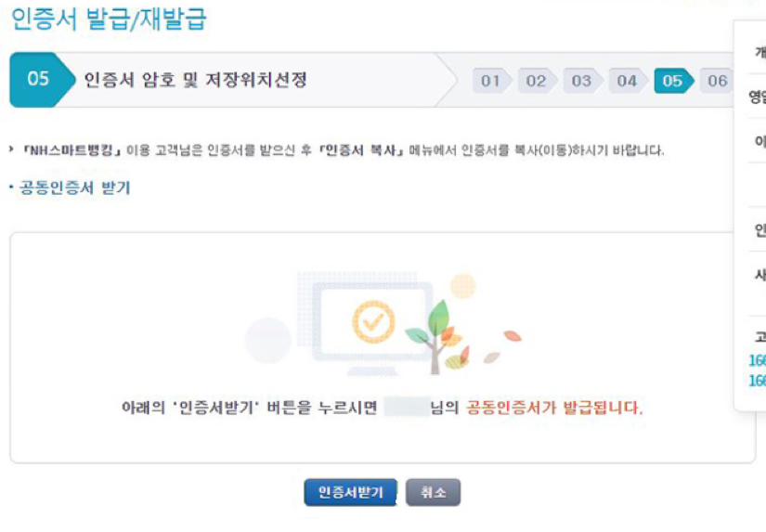The height and width of the screenshot is (532, 766).
Task: Select step 02 in the progress indicator
Action: pos(537,81)
